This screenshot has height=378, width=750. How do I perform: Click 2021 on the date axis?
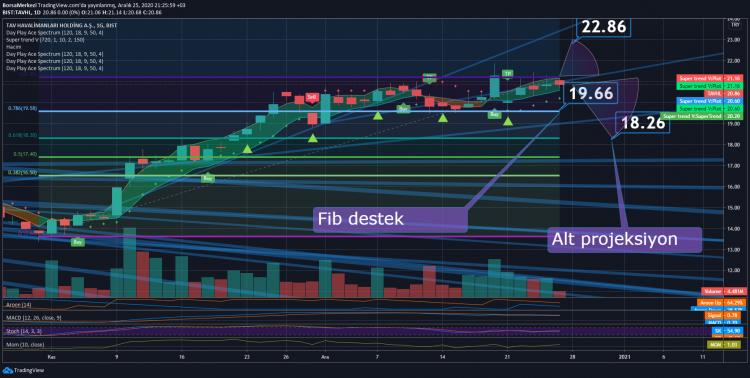[624, 357]
